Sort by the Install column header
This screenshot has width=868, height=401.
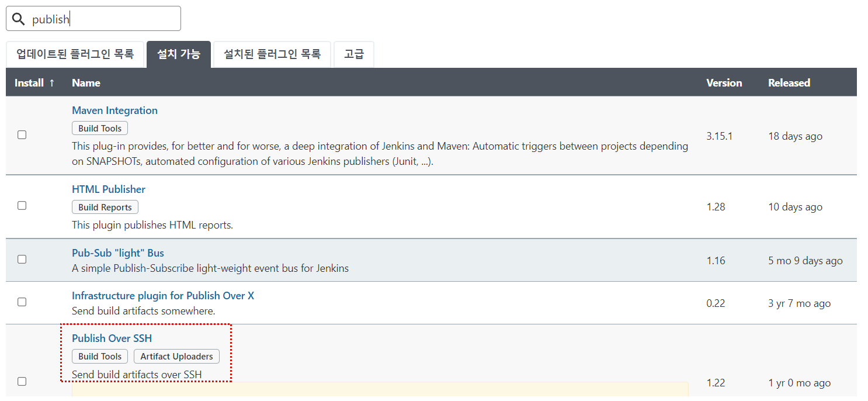34,83
